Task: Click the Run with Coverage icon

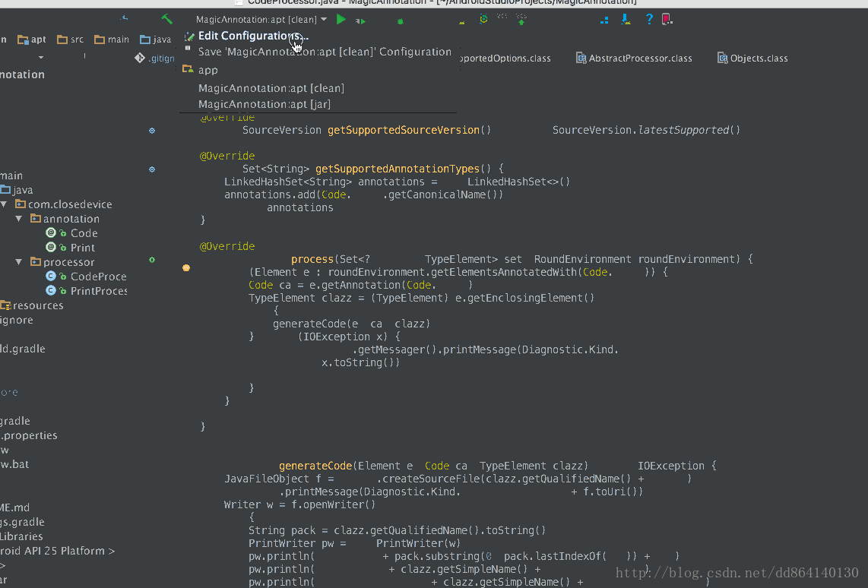Action: (360, 21)
